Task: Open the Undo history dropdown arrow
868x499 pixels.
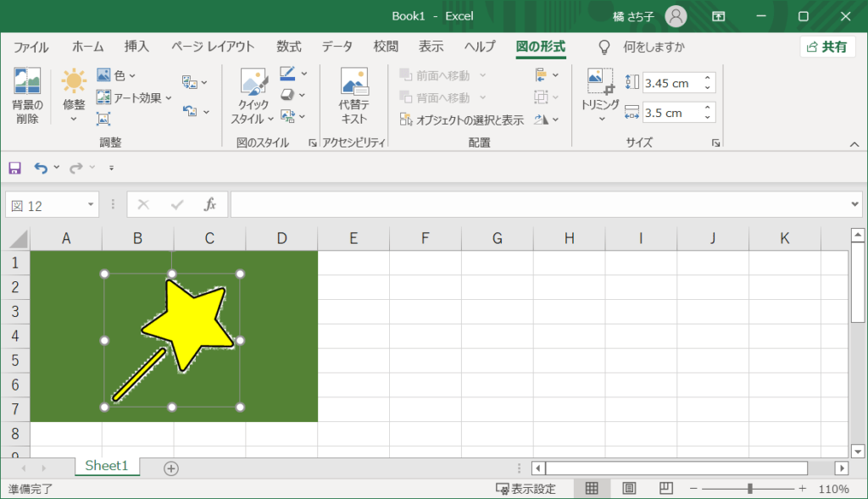Action: [x=57, y=168]
